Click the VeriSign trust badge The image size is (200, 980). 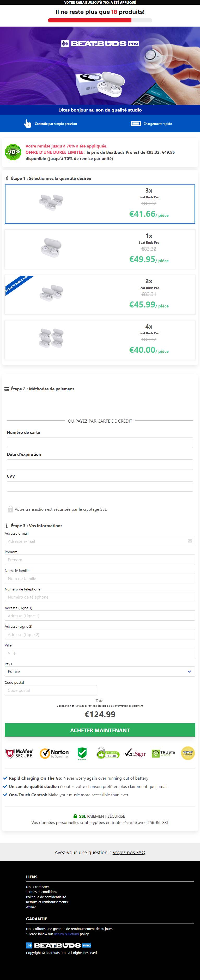[x=135, y=753]
